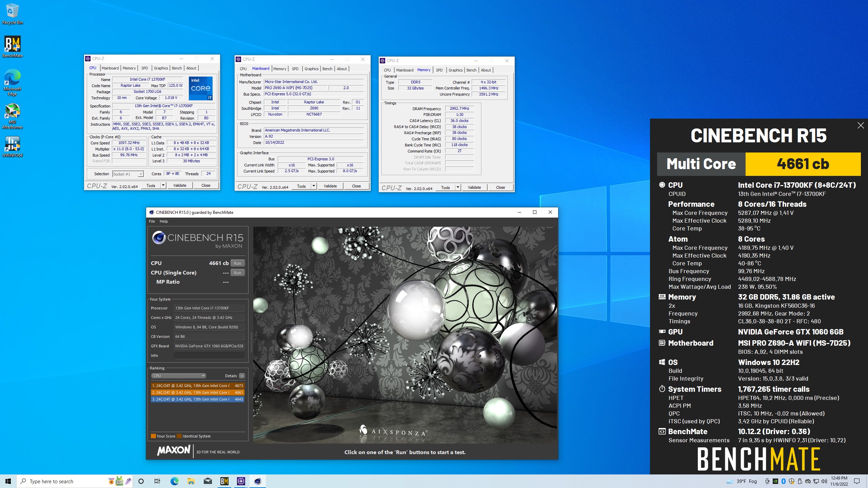Open the Bench tab in the Processor CPU-Z window

click(x=177, y=68)
